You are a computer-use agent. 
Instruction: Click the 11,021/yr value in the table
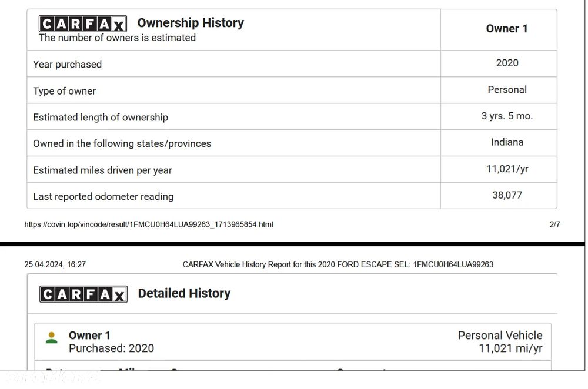(x=507, y=169)
